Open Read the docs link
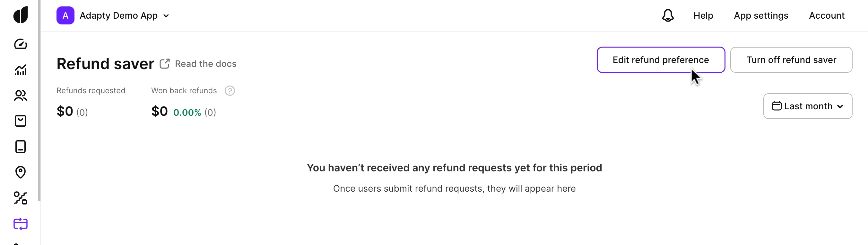 coord(205,64)
